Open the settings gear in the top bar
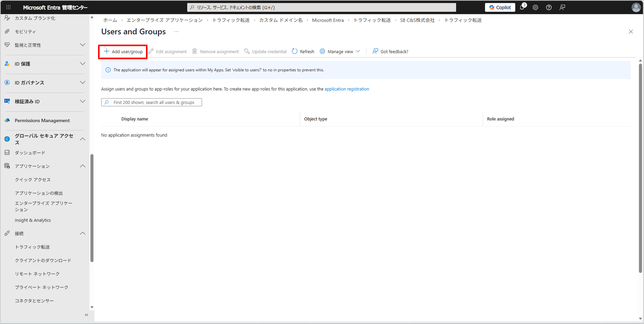 click(535, 8)
